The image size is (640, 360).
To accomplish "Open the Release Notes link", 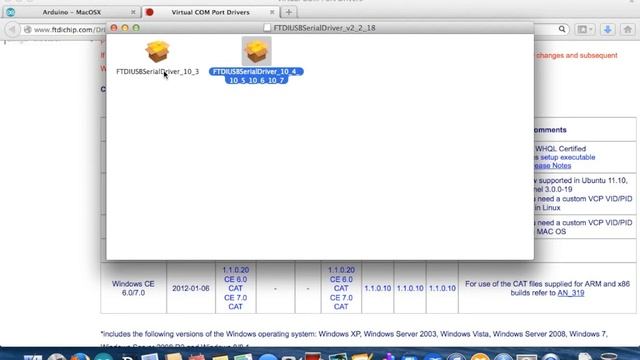I will point(552,166).
